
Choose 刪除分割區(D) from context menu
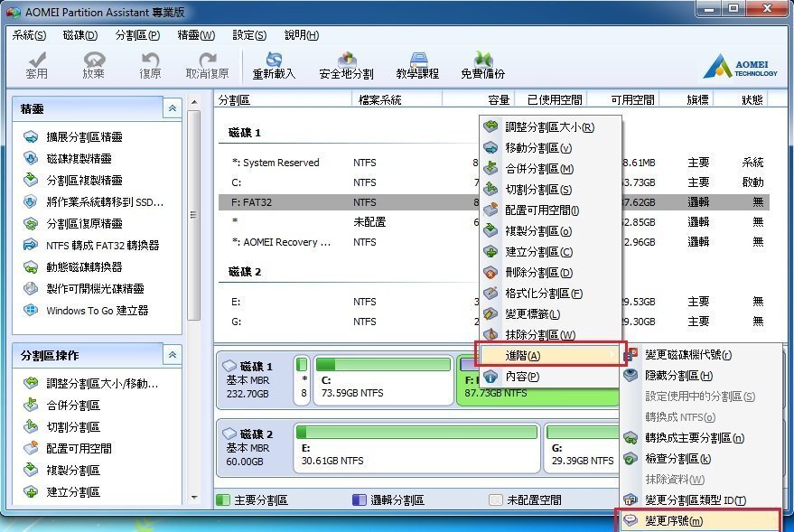tap(550, 273)
